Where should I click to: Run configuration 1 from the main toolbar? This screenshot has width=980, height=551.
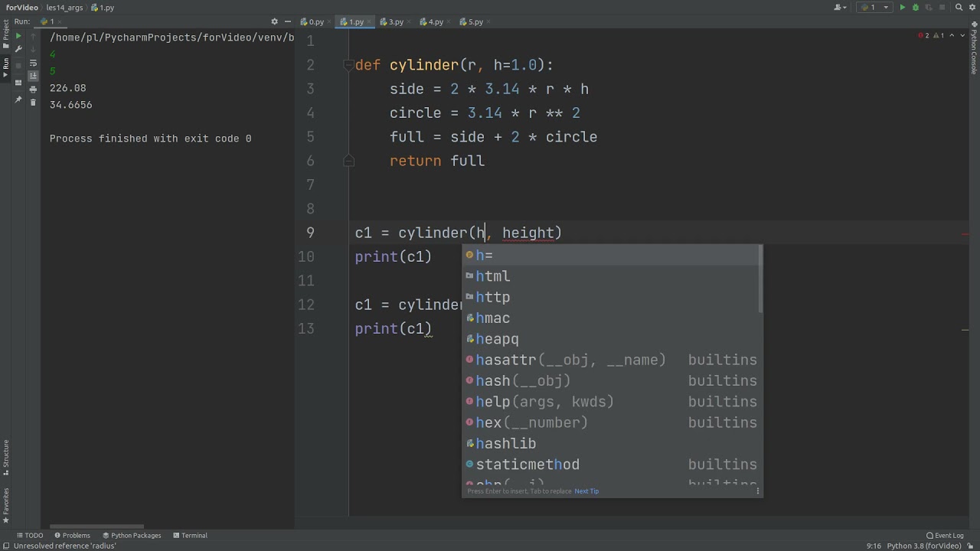[902, 8]
